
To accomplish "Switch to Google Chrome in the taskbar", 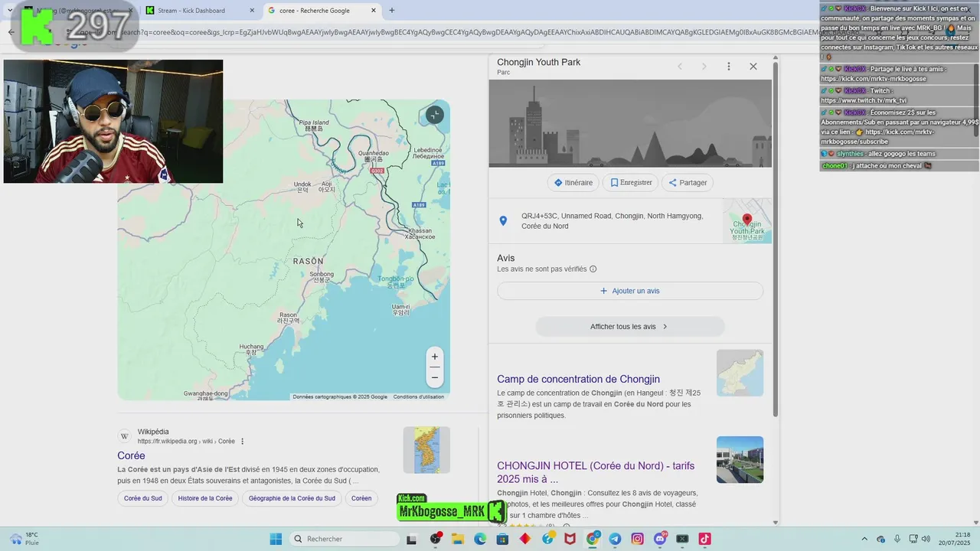I will (593, 539).
